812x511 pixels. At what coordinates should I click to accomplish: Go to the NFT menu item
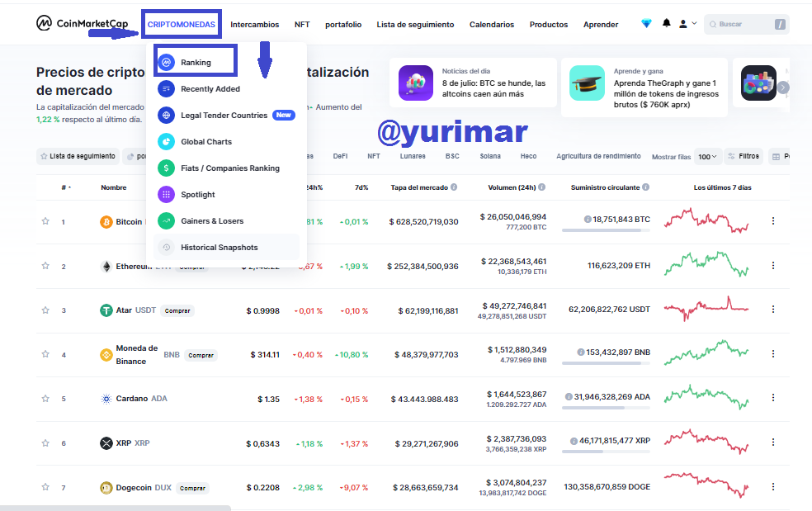click(302, 25)
